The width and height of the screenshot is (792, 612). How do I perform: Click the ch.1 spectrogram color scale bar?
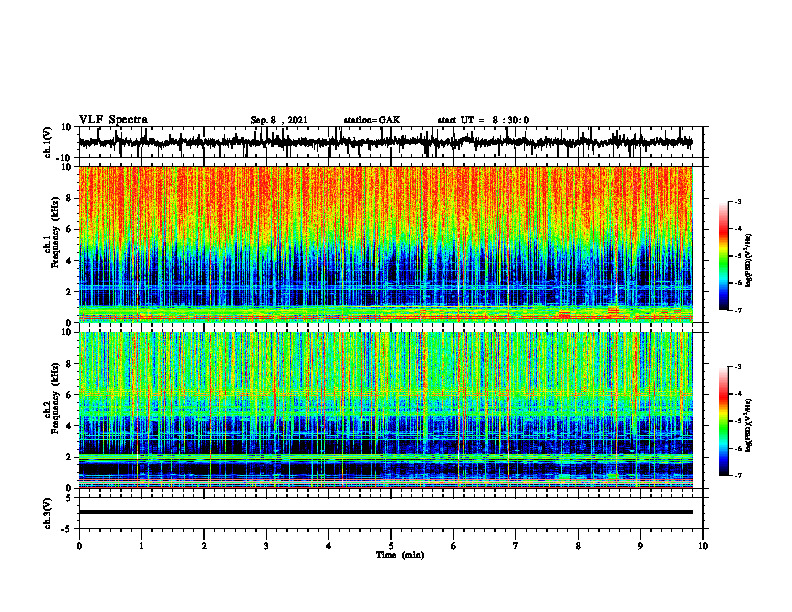(x=724, y=256)
